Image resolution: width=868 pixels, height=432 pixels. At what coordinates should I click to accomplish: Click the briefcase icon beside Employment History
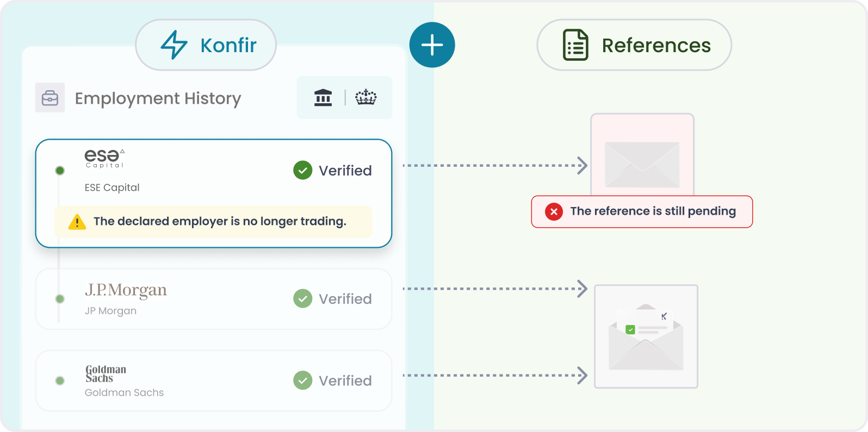pos(50,98)
